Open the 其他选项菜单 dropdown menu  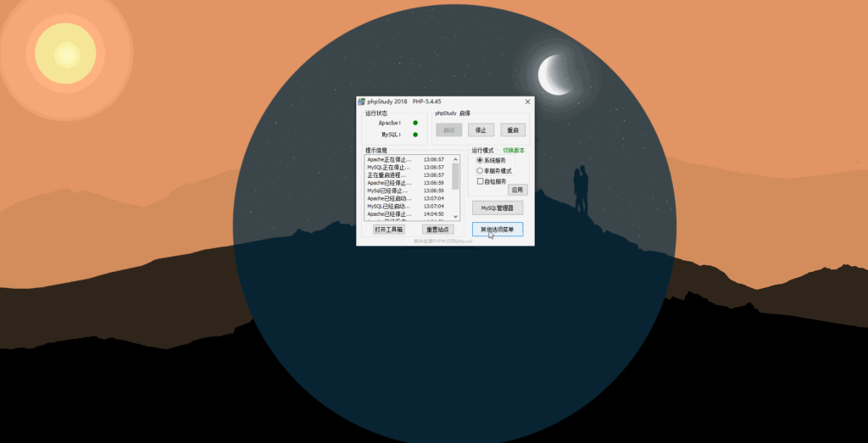click(497, 229)
